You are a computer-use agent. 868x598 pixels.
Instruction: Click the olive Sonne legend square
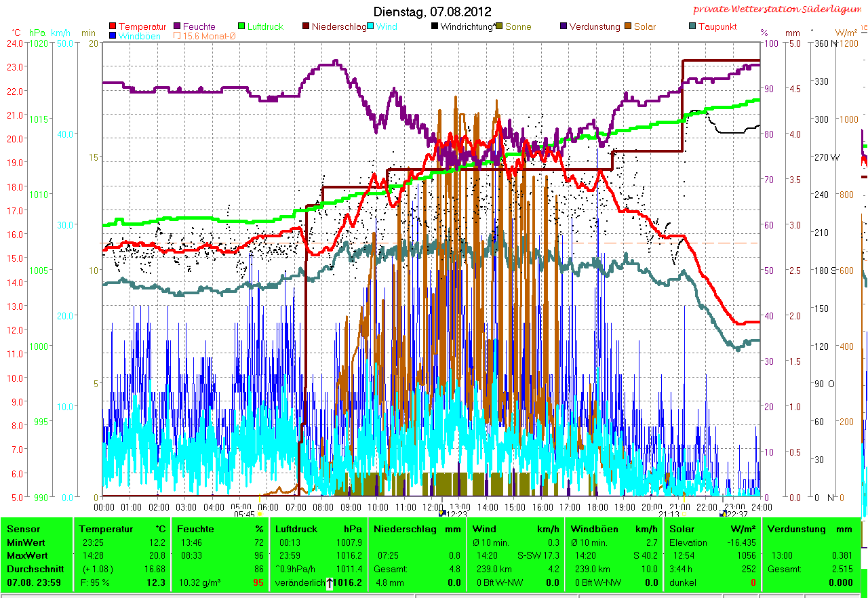click(x=499, y=27)
